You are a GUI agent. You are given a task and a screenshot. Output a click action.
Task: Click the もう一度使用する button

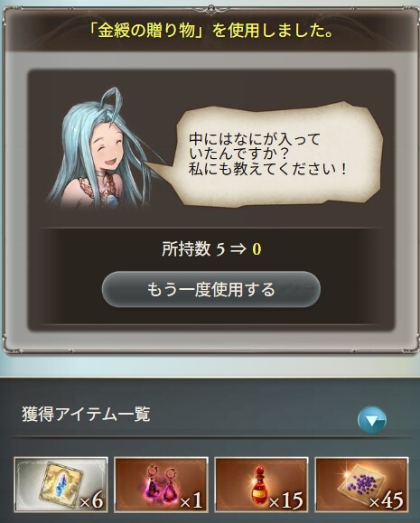point(210,289)
